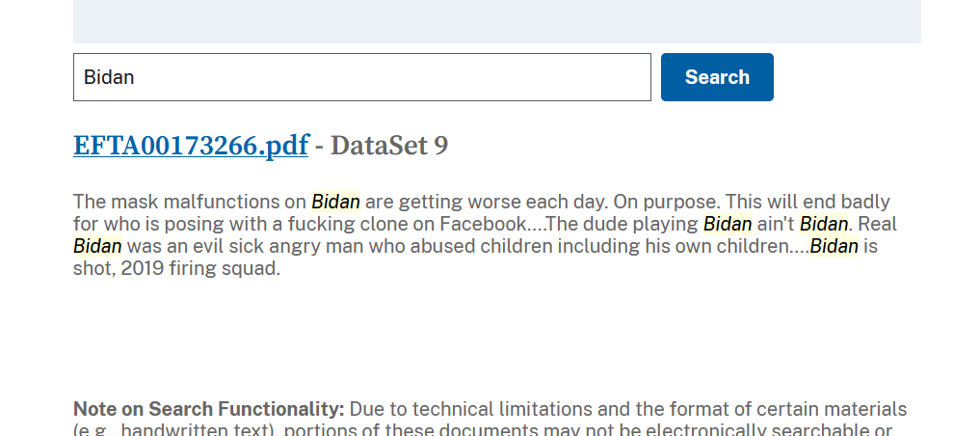Screen dimensions: 980x436
Task: Click highlighted "Bidan" right after "ain't"
Action: coord(824,224)
